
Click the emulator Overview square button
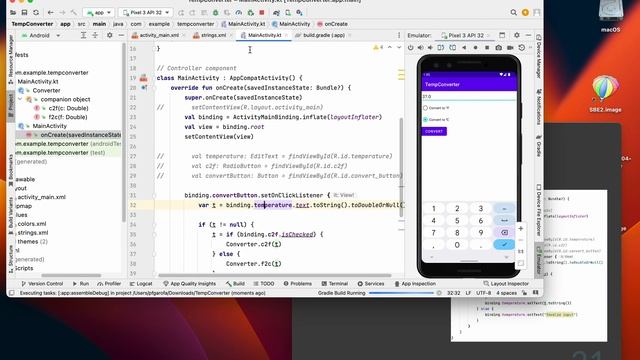(x=487, y=48)
